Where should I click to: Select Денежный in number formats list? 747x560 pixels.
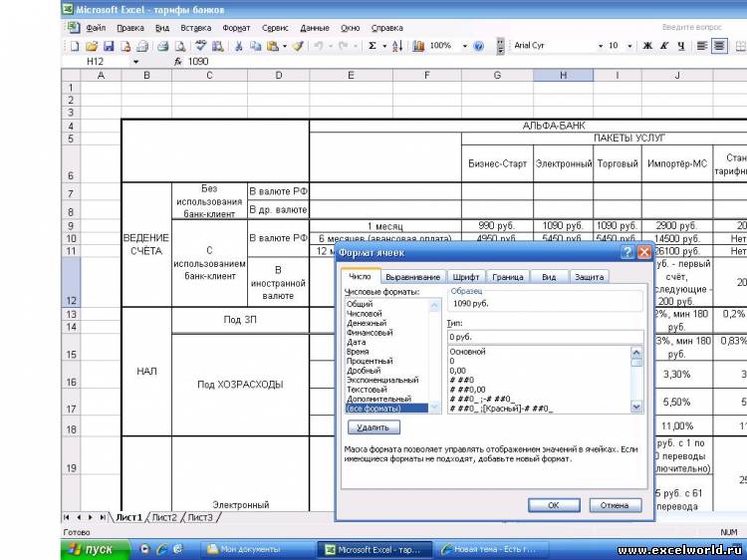367,323
